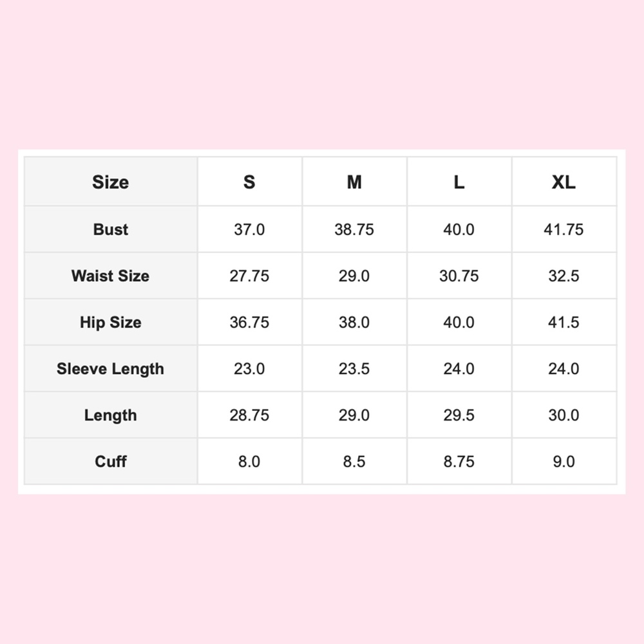Click the Bust row label
The image size is (644, 644).
pyautogui.click(x=110, y=229)
